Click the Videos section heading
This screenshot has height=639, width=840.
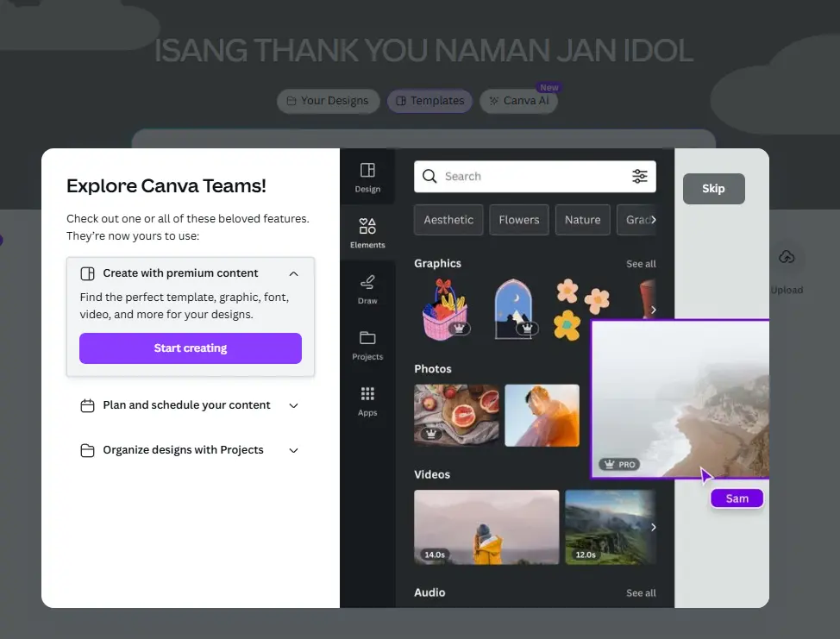tap(432, 474)
